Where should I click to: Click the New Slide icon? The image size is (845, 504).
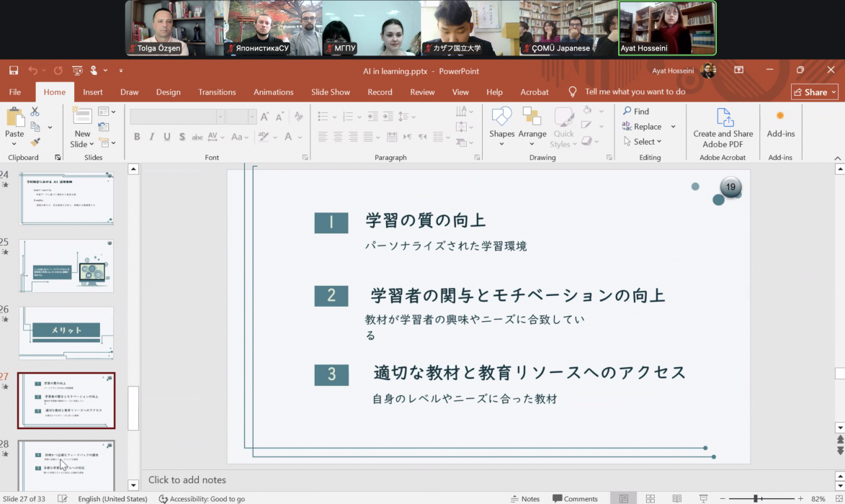82,115
